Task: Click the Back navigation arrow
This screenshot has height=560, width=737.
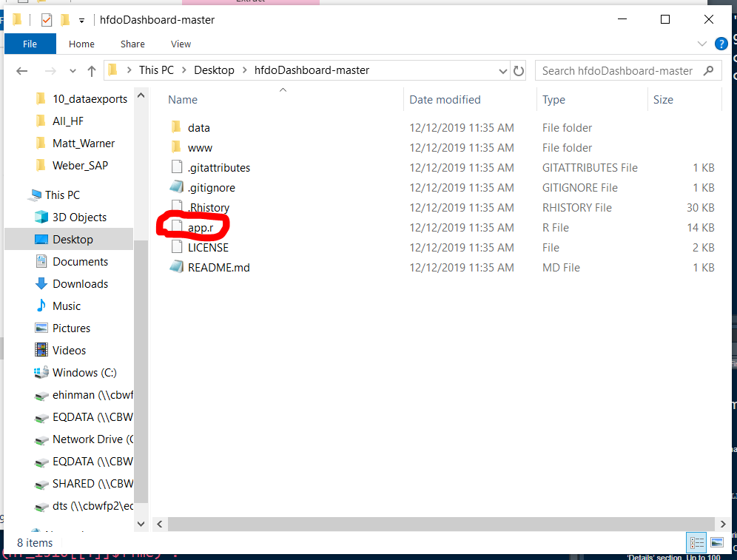Action: [x=21, y=71]
